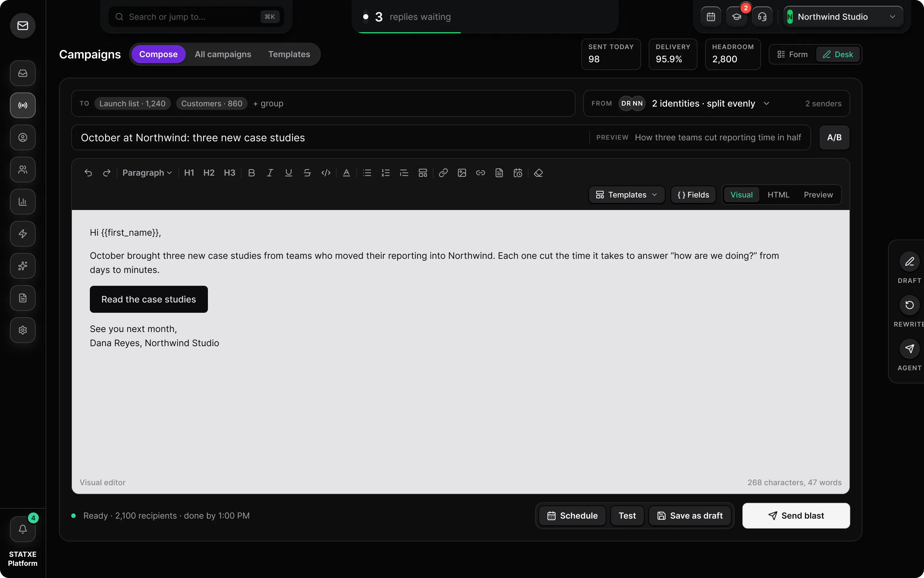
Task: Save the campaign as draft
Action: click(690, 516)
